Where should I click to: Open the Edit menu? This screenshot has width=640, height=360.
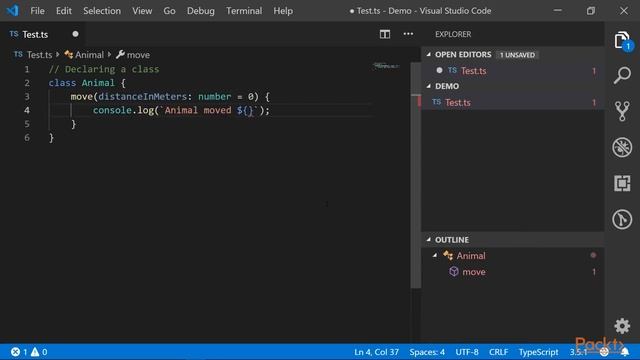(x=64, y=11)
